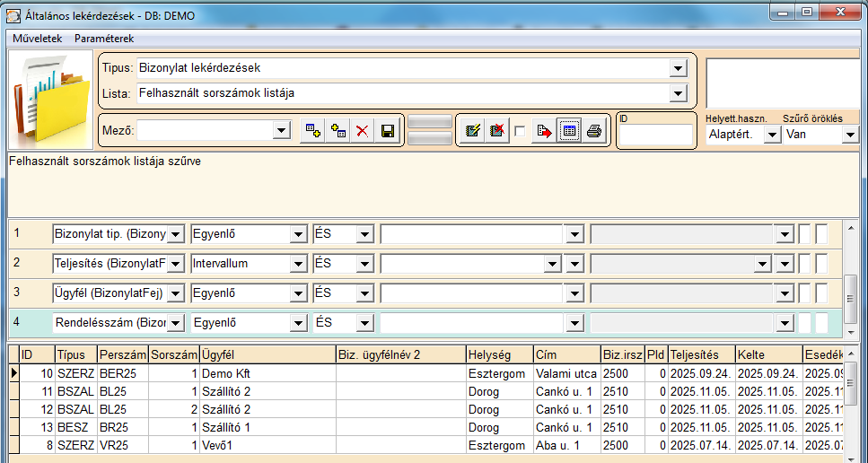868x463 pixels.
Task: Open the Teljesítés field dropdown in row 2
Action: tap(175, 264)
